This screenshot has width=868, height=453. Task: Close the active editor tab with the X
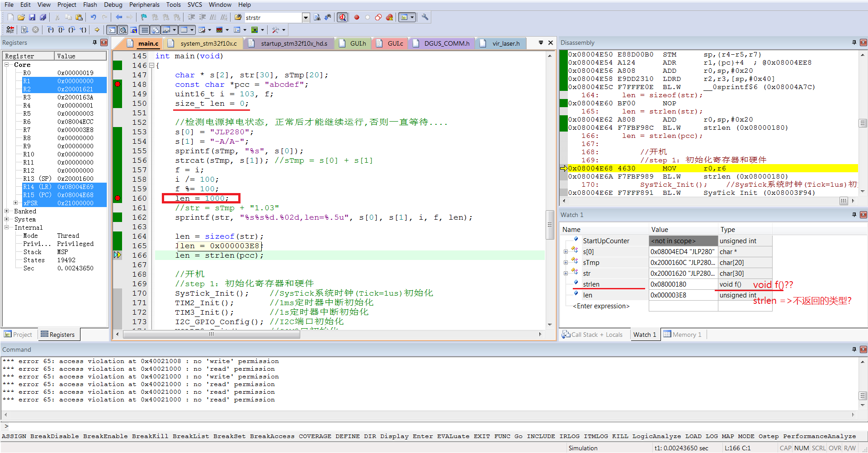(x=551, y=42)
